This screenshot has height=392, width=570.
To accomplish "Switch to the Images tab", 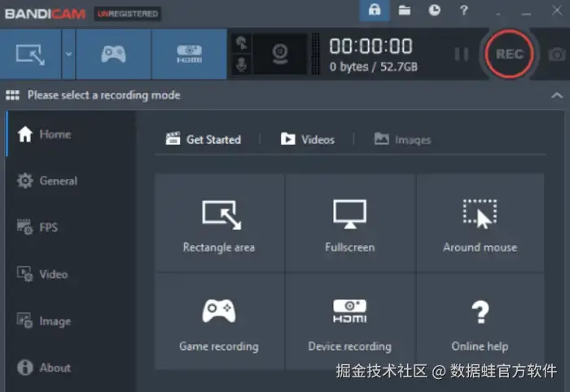I will [403, 139].
